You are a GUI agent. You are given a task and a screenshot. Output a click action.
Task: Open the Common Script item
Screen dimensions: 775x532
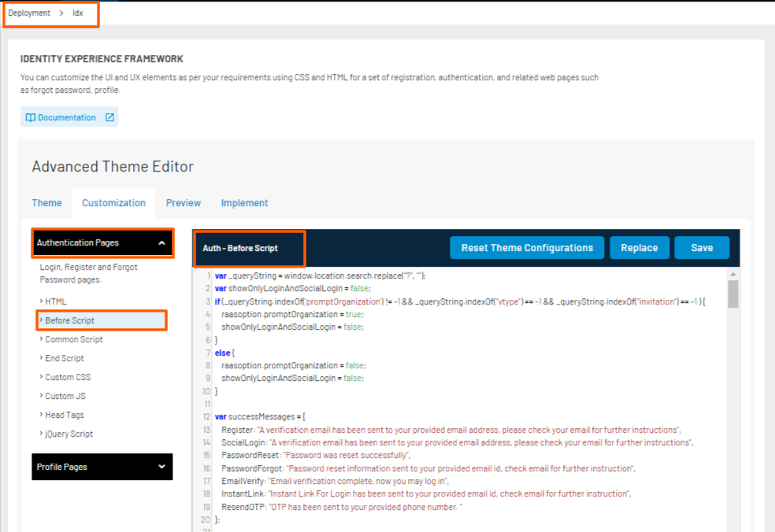tap(74, 339)
